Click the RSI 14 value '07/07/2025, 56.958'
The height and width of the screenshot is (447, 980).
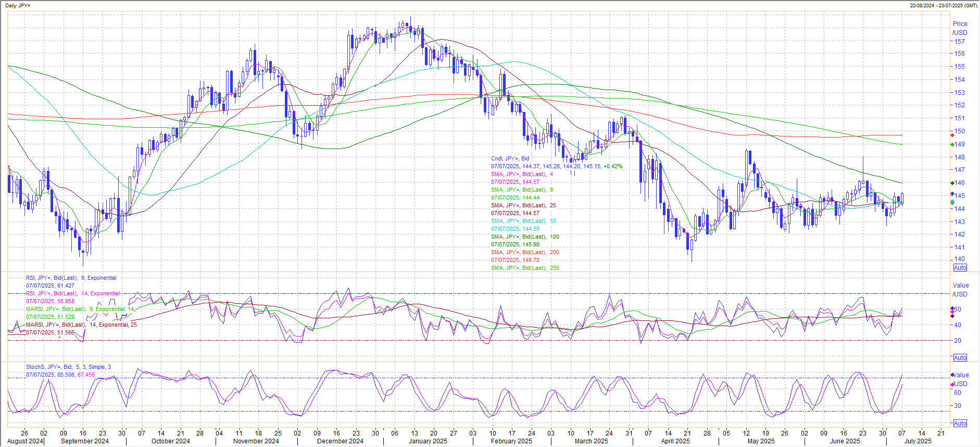(50, 301)
